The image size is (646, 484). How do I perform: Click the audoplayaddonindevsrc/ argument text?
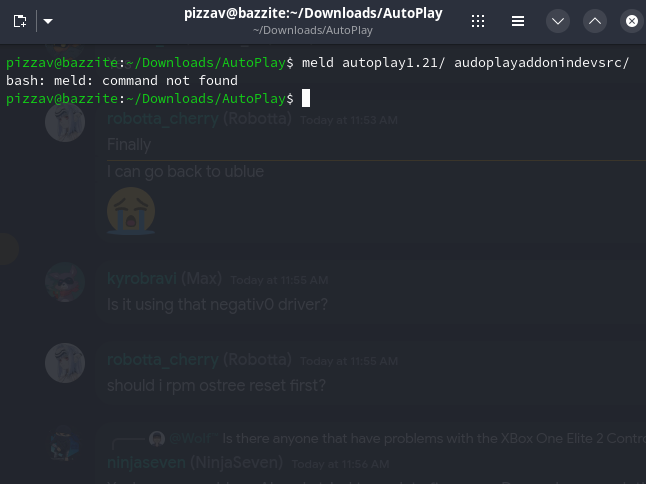541,62
